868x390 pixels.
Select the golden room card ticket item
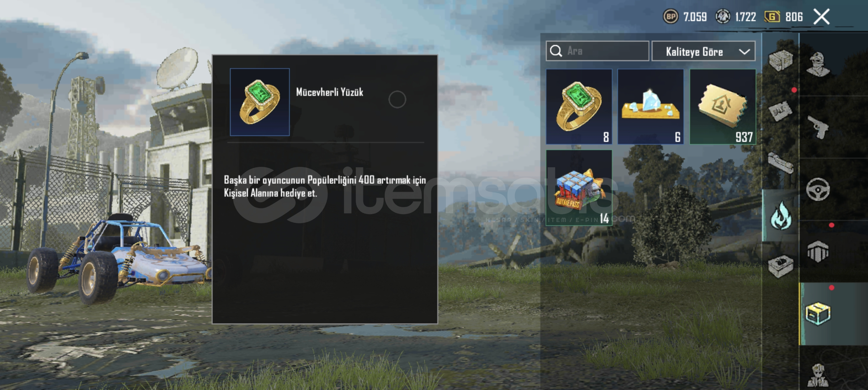[723, 107]
